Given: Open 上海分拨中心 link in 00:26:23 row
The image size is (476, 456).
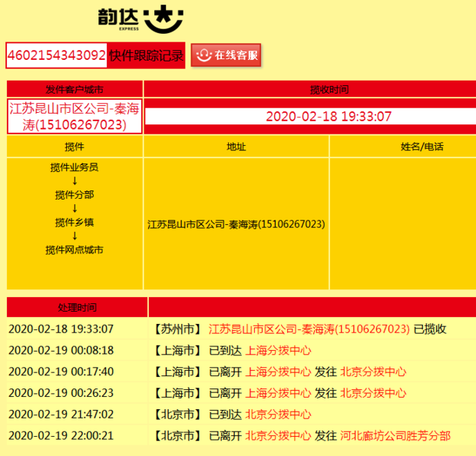Looking at the screenshot, I should tap(278, 393).
